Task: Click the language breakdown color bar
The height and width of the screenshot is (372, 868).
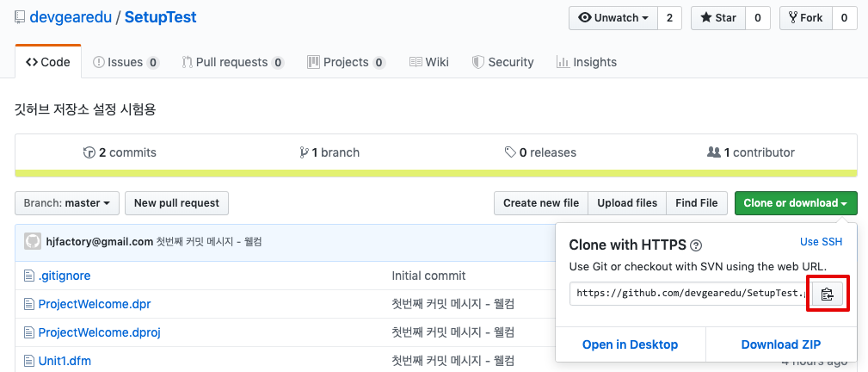Action: 436,174
